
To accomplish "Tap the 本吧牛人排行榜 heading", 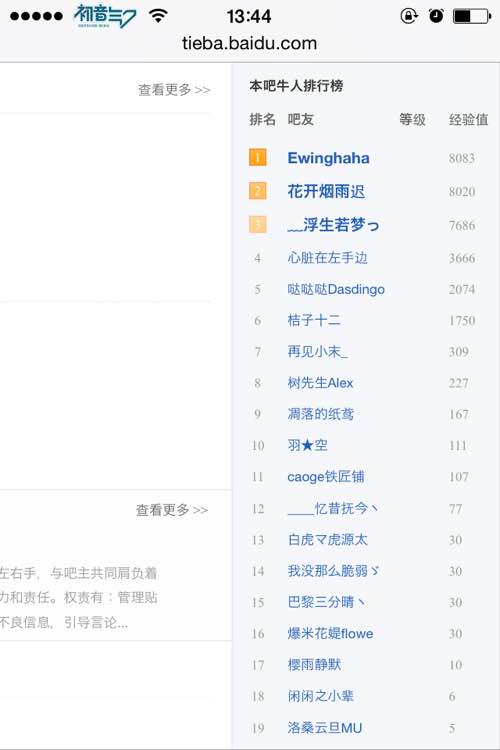I will coord(296,86).
